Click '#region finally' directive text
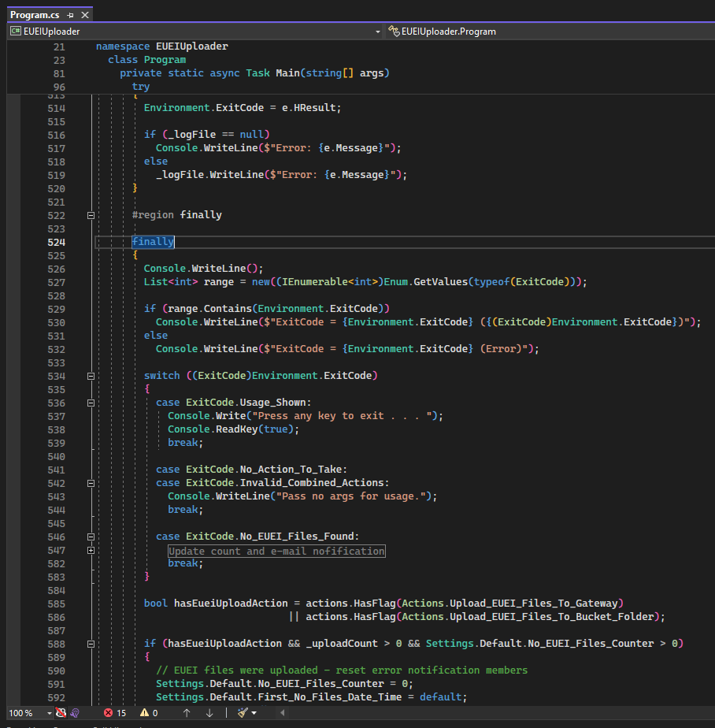This screenshot has width=715, height=728. pyautogui.click(x=176, y=215)
